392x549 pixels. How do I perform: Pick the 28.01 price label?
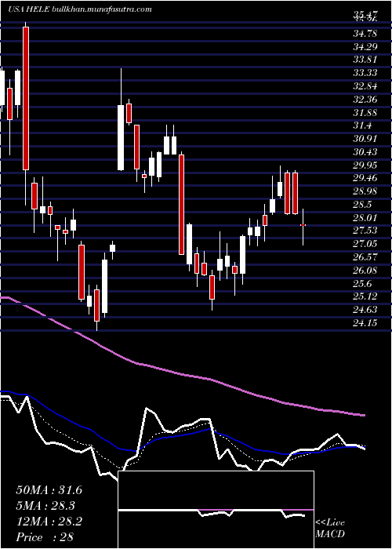click(x=365, y=218)
